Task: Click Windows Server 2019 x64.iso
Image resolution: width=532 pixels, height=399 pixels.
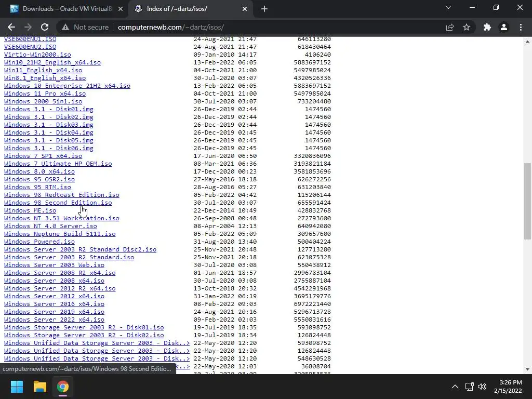Action: pos(54,312)
